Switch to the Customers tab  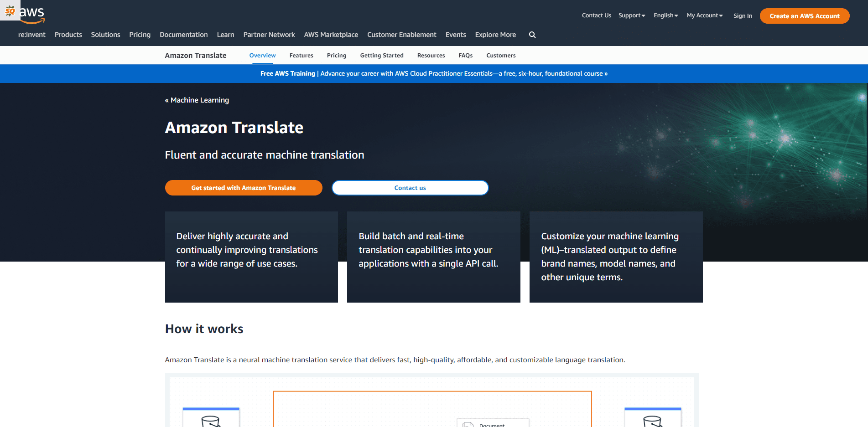500,55
